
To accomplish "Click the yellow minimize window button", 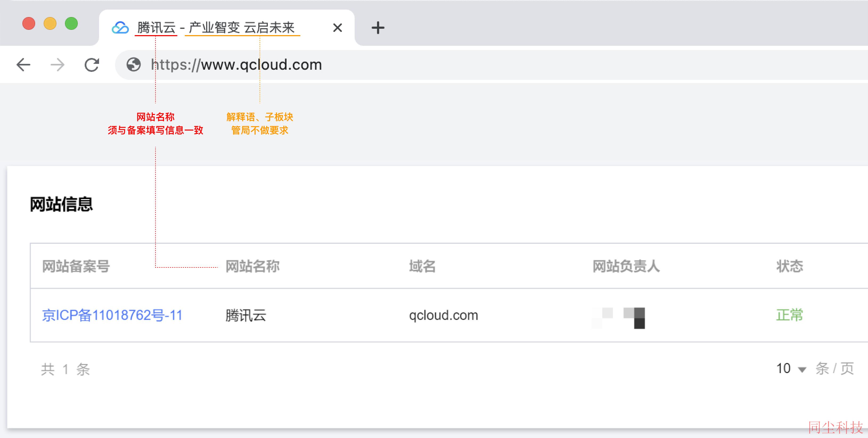I will (x=50, y=23).
